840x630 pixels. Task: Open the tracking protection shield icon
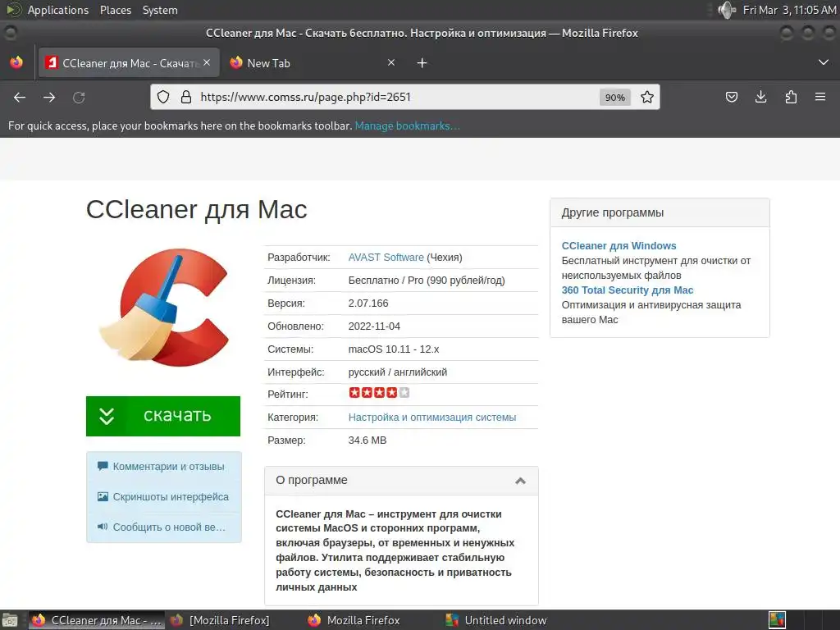point(163,97)
